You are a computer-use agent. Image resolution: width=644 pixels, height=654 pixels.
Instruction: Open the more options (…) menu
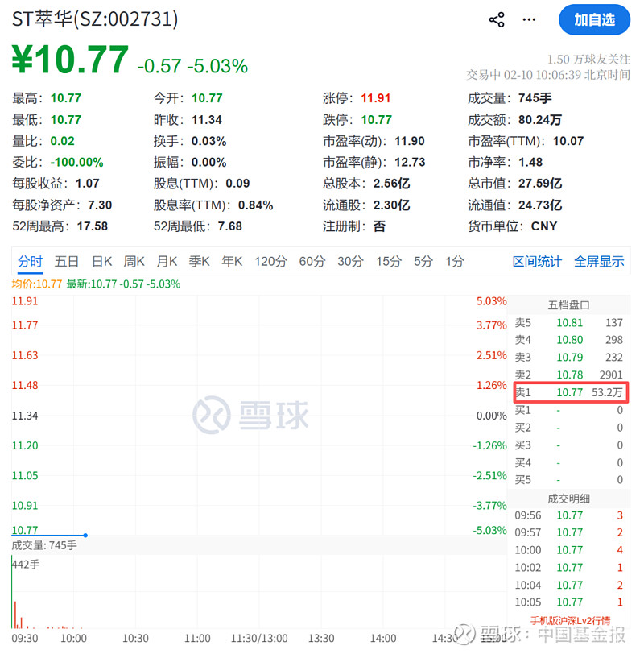pyautogui.click(x=529, y=19)
